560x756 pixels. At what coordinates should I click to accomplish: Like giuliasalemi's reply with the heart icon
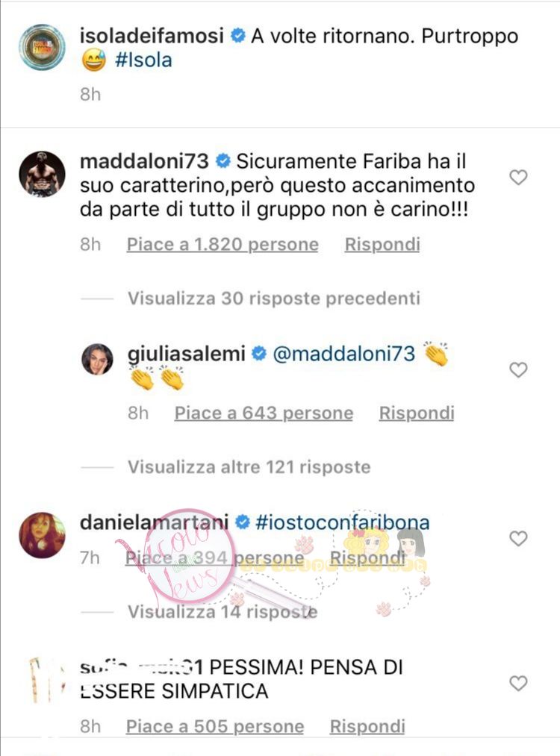518,370
